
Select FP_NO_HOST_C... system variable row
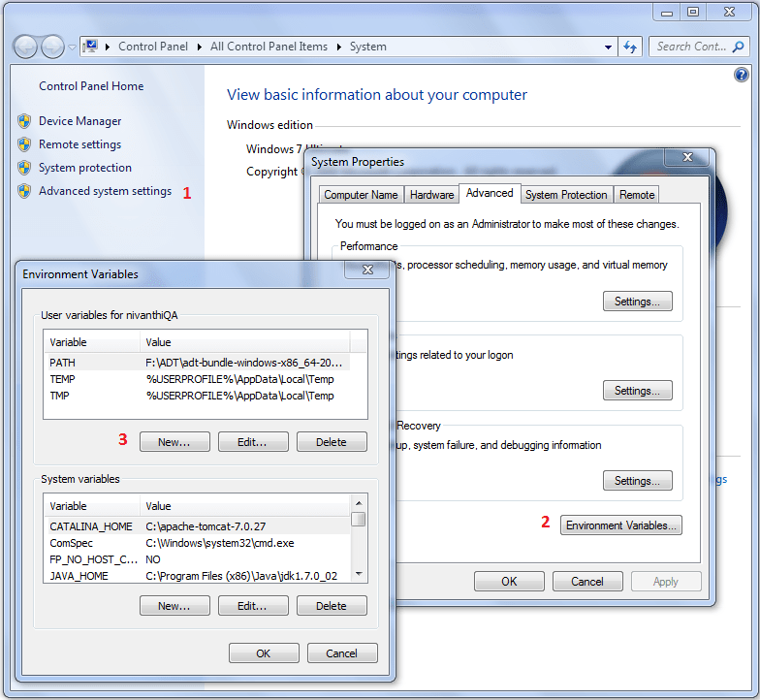[199, 559]
